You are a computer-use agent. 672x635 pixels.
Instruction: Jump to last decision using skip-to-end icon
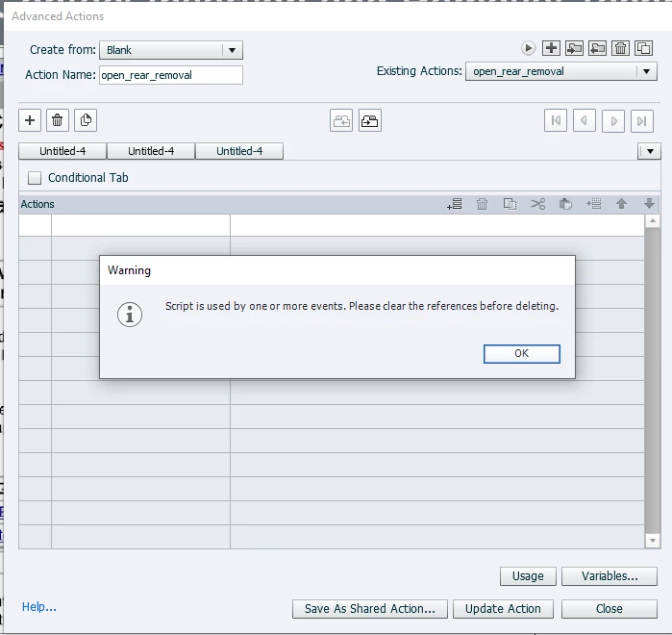point(642,120)
